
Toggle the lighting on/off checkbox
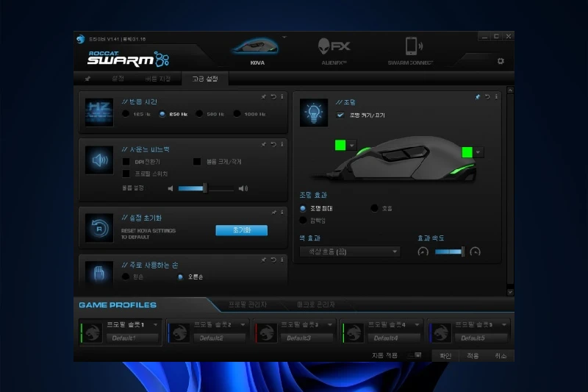point(340,115)
